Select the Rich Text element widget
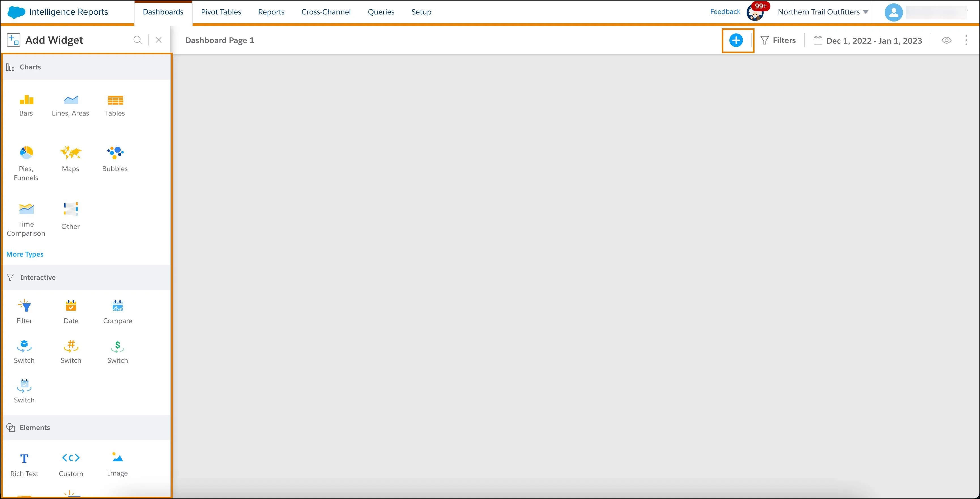This screenshot has height=499, width=980. click(x=24, y=464)
